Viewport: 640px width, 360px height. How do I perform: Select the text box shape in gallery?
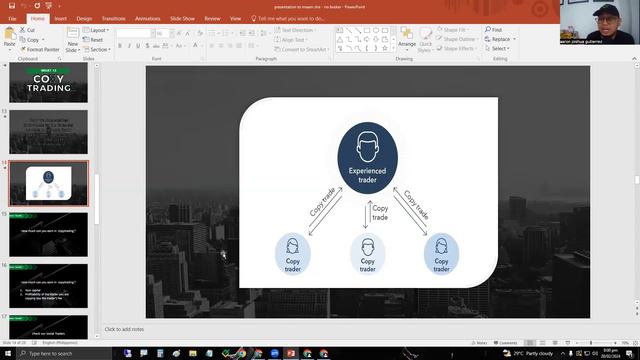pyautogui.click(x=340, y=30)
